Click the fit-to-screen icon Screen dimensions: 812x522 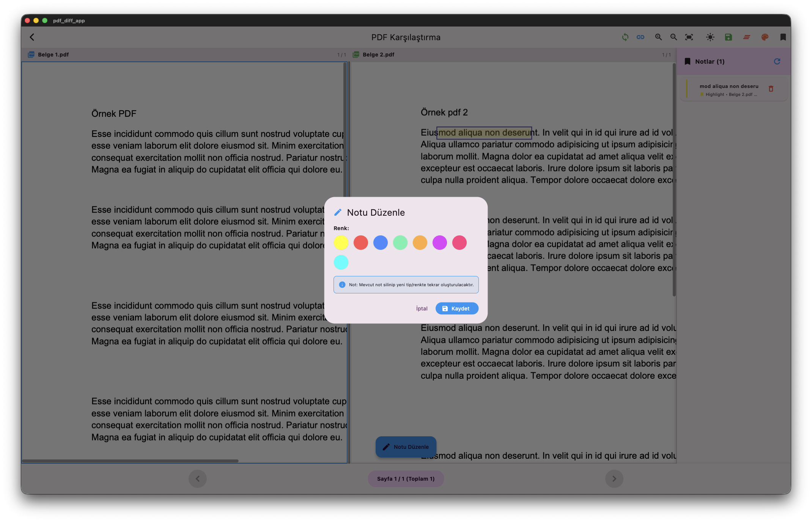click(689, 37)
